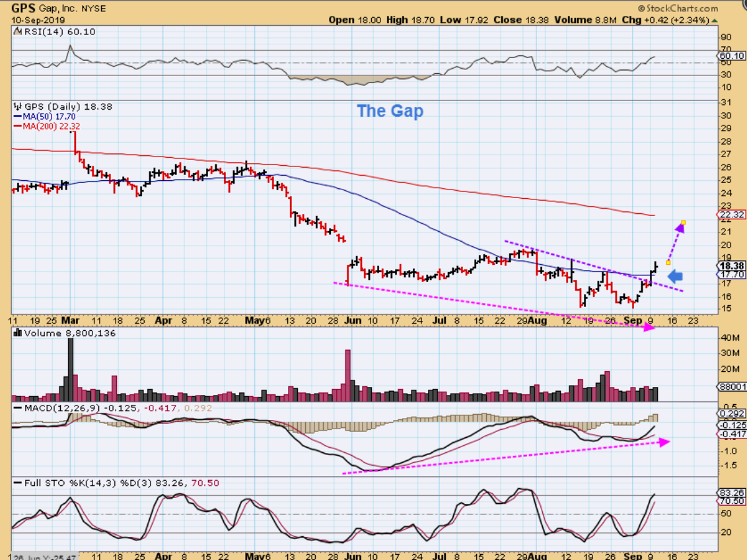Click the blue 17.70 price tag on the right axis
Image resolution: width=747 pixels, height=560 pixels.
pos(731,274)
